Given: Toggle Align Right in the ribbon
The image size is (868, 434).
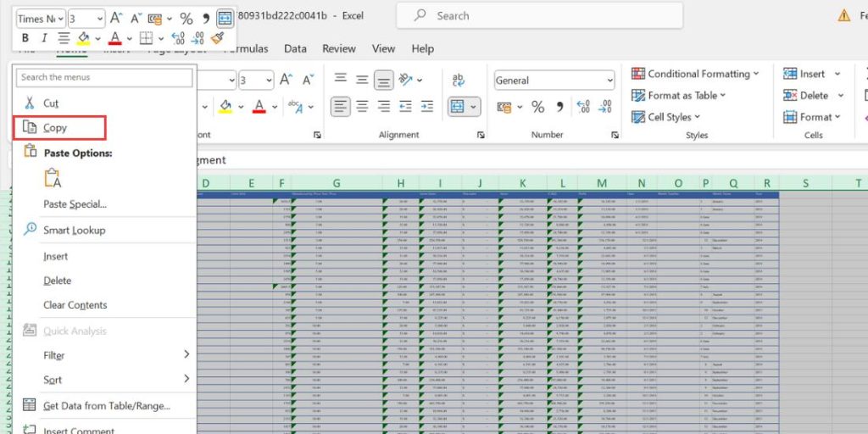Looking at the screenshot, I should tap(384, 106).
